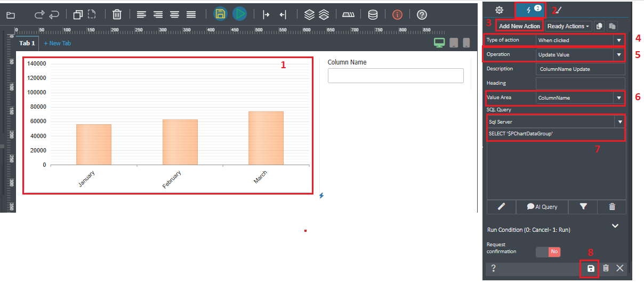Click the pencil edit button below SQL Query

coord(501,207)
